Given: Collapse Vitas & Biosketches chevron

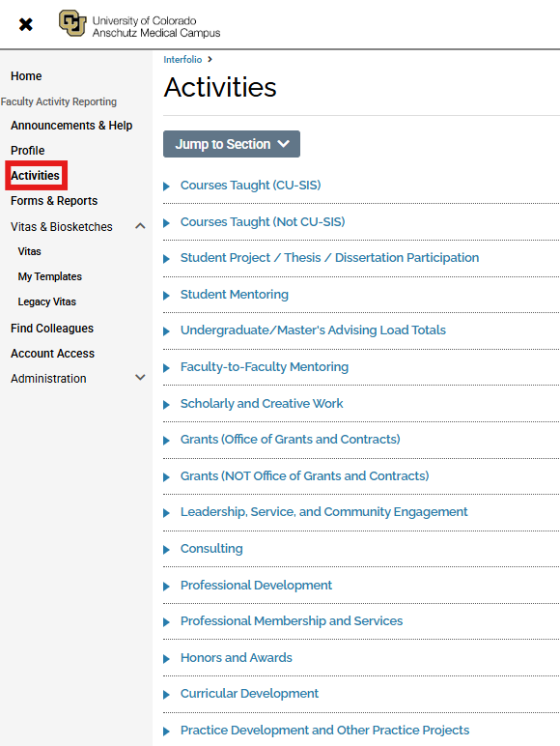Looking at the screenshot, I should 140,226.
